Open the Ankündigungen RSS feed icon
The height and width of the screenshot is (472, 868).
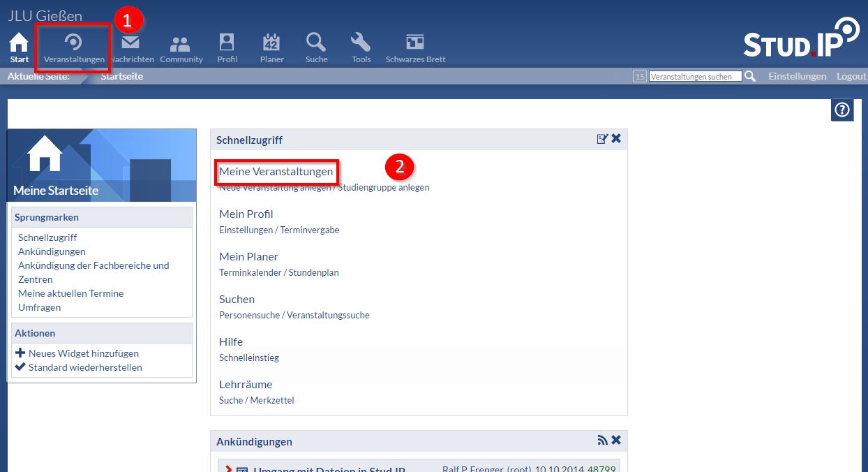coord(602,440)
